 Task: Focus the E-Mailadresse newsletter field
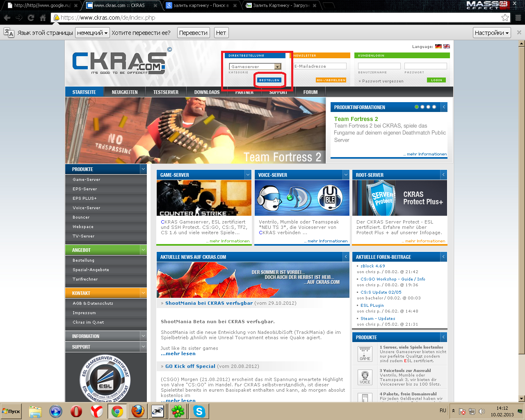point(320,66)
